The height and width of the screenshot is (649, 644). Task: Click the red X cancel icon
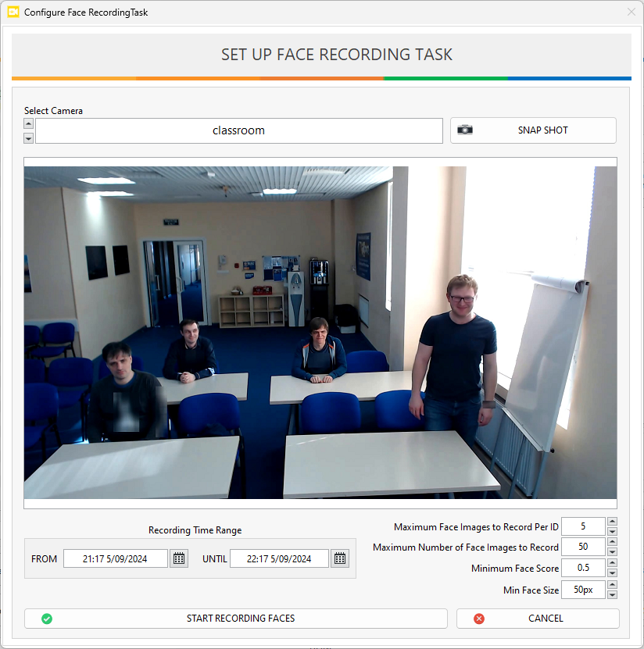point(479,619)
